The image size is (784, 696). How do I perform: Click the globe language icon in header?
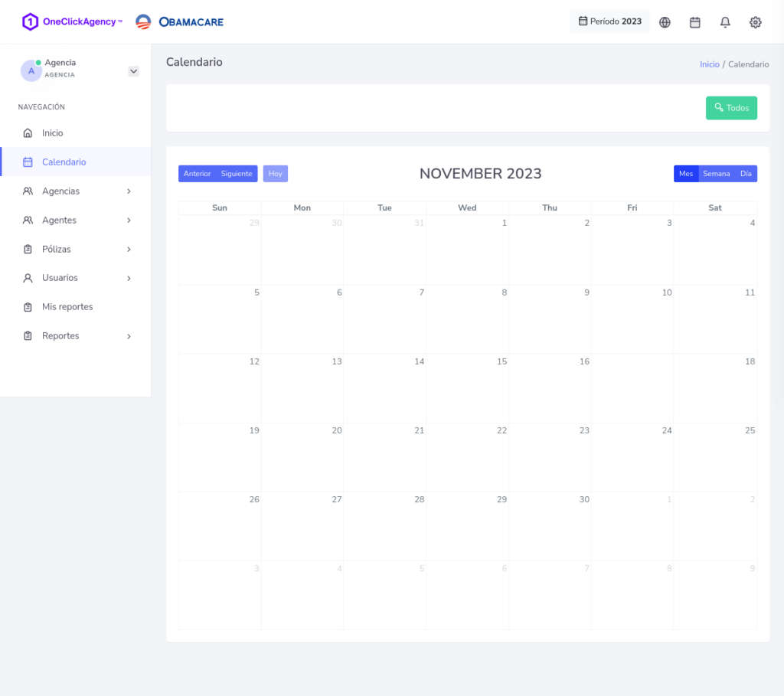[x=665, y=22]
